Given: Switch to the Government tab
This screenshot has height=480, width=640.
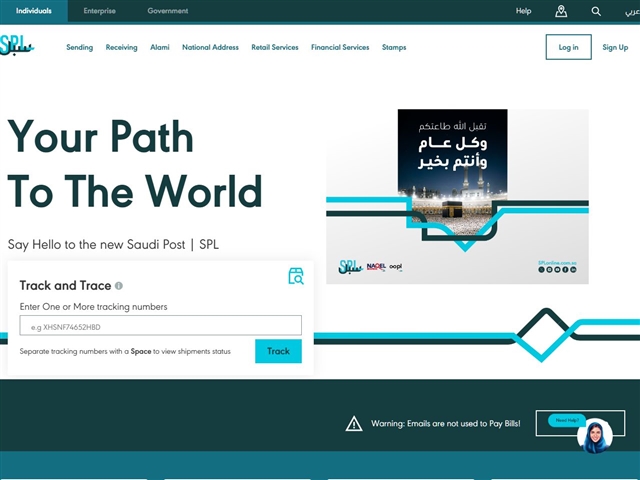Looking at the screenshot, I should pos(168,11).
